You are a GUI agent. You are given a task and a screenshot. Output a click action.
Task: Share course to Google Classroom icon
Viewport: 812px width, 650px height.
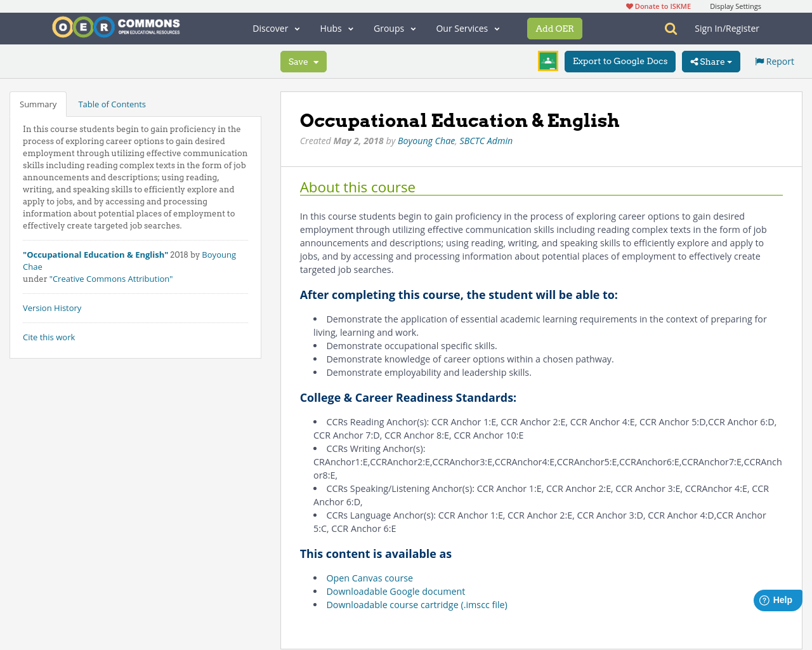click(547, 60)
